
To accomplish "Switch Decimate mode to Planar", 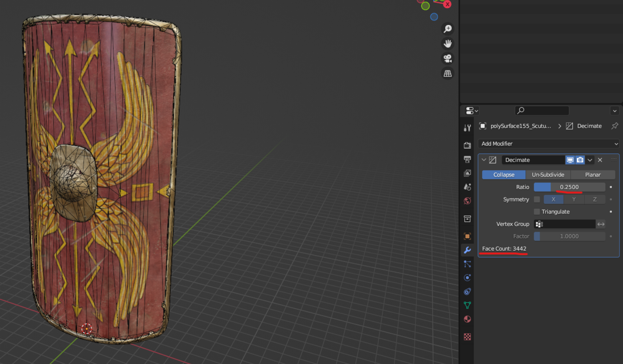I will tap(593, 175).
